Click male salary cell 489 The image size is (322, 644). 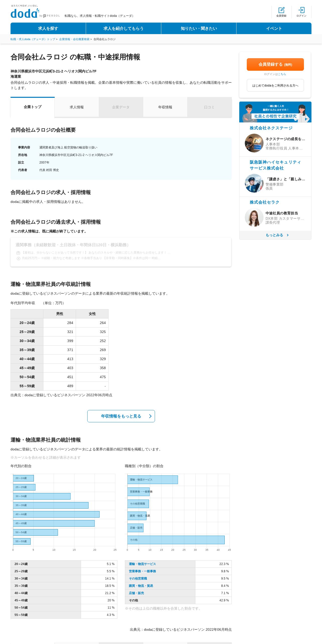(x=60, y=386)
